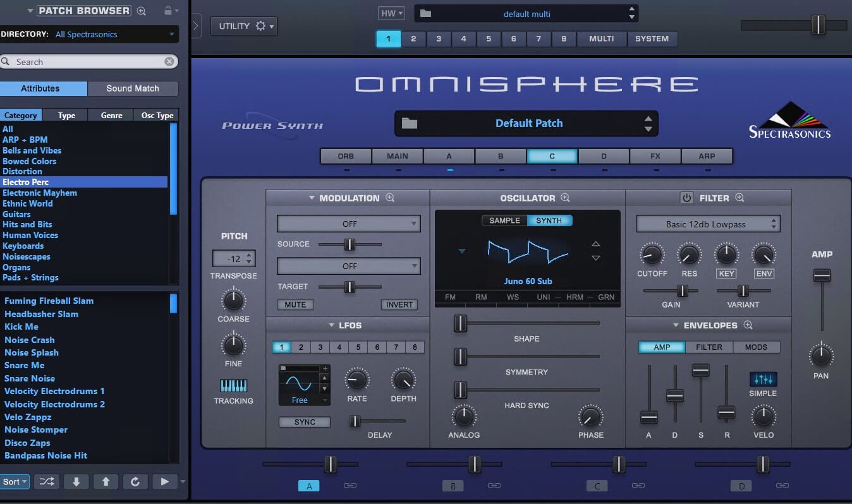Toggle the layer B button under the mixer
The width and height of the screenshot is (852, 504).
pyautogui.click(x=453, y=486)
